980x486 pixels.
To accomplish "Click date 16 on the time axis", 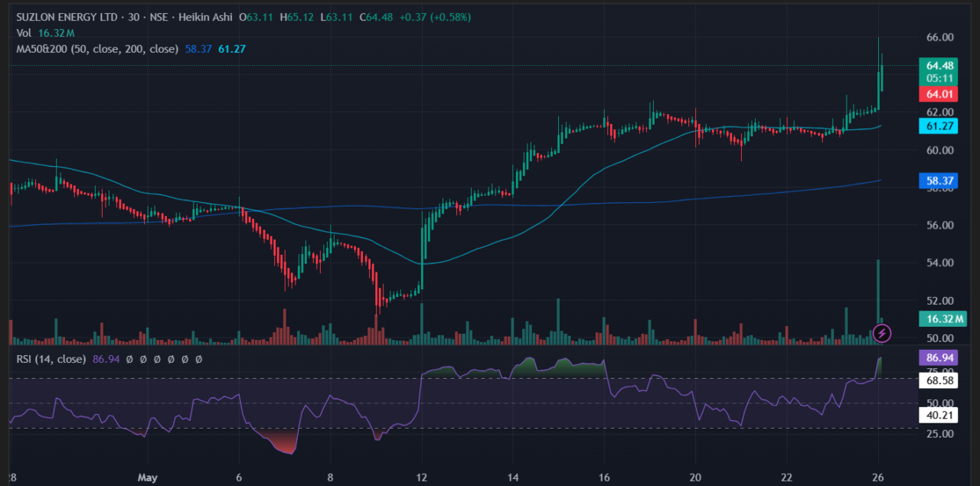I will click(605, 477).
